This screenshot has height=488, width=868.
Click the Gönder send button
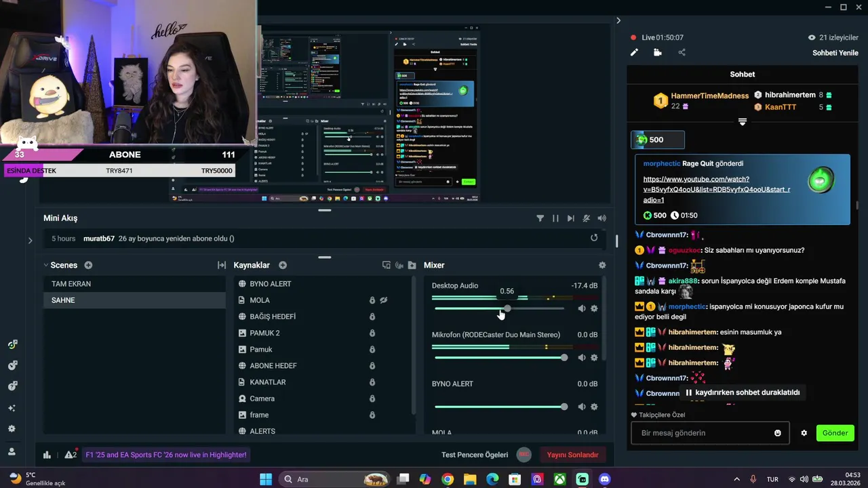point(835,433)
